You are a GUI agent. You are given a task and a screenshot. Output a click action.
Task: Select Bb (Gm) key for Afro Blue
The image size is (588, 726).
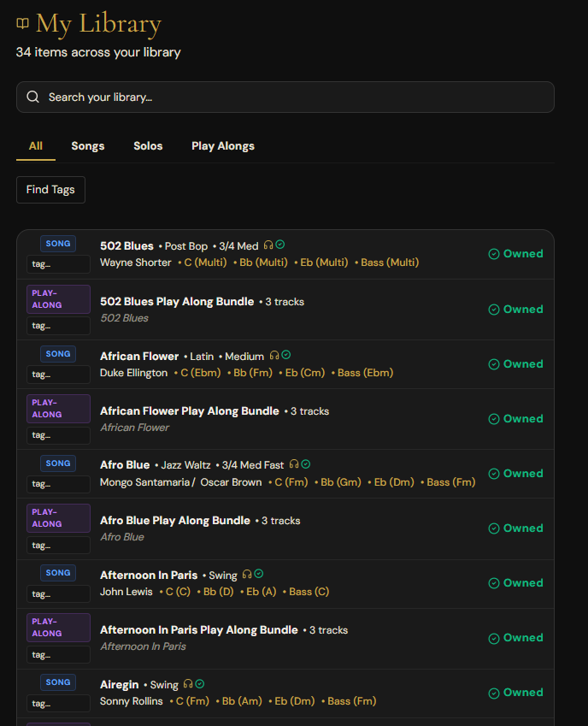[341, 482]
